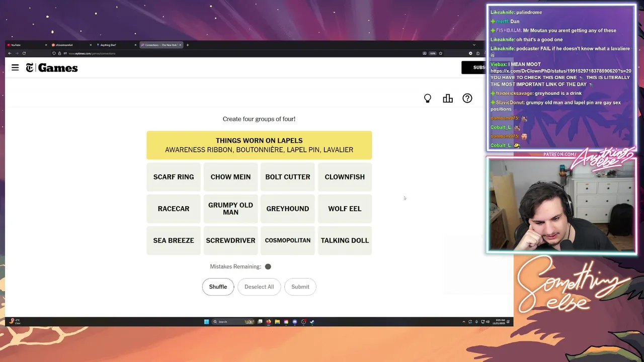This screenshot has height=362, width=644.
Task: Go back with the browser back arrow
Action: click(x=10, y=53)
